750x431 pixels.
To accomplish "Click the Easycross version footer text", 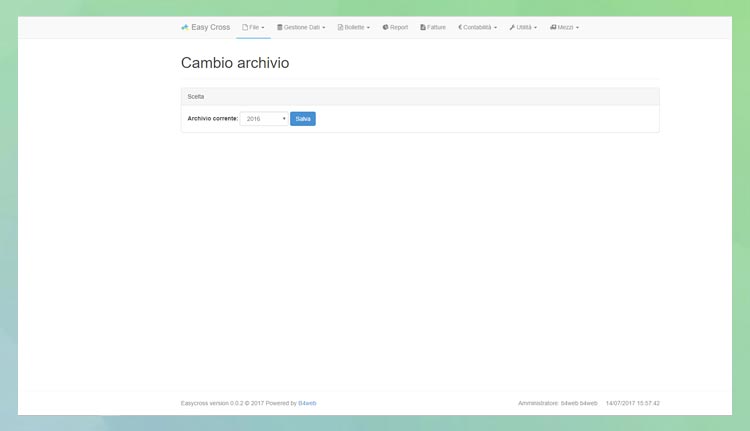I will (239, 403).
